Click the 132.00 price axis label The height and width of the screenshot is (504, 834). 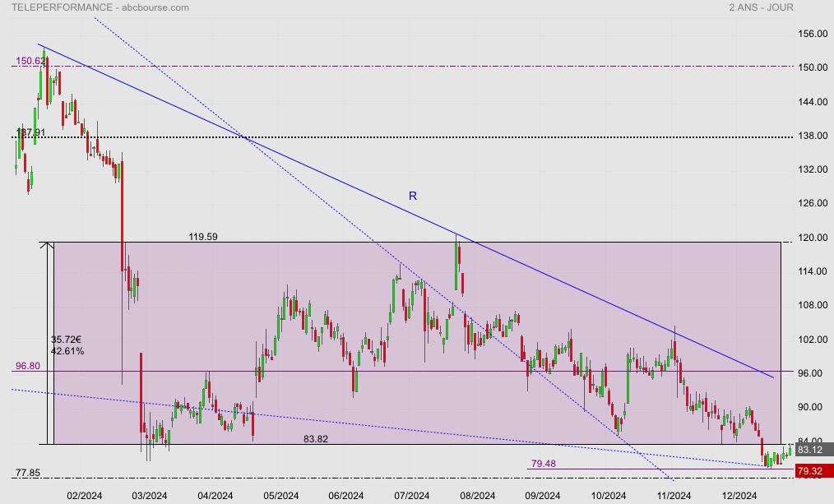(x=813, y=169)
